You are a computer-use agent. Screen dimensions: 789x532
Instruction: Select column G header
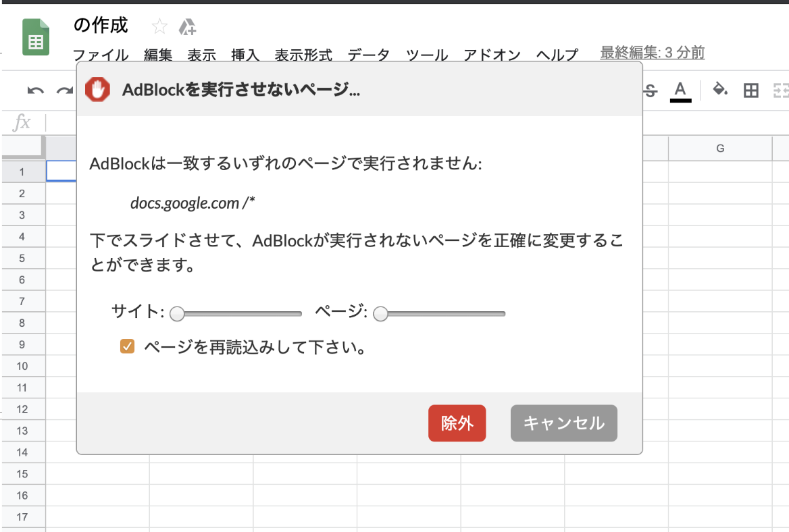[720, 149]
